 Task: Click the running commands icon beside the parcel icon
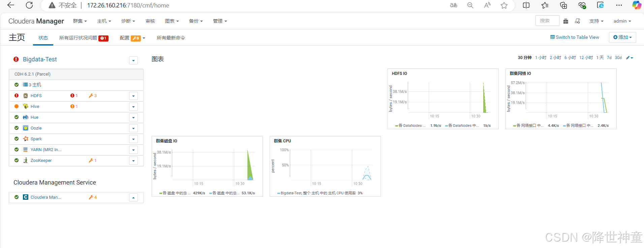tap(578, 21)
